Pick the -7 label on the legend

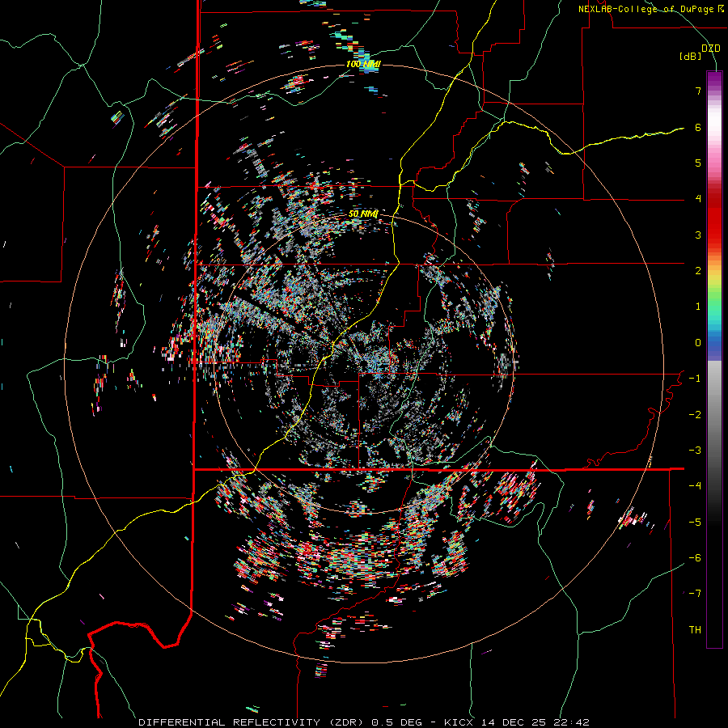tap(695, 594)
